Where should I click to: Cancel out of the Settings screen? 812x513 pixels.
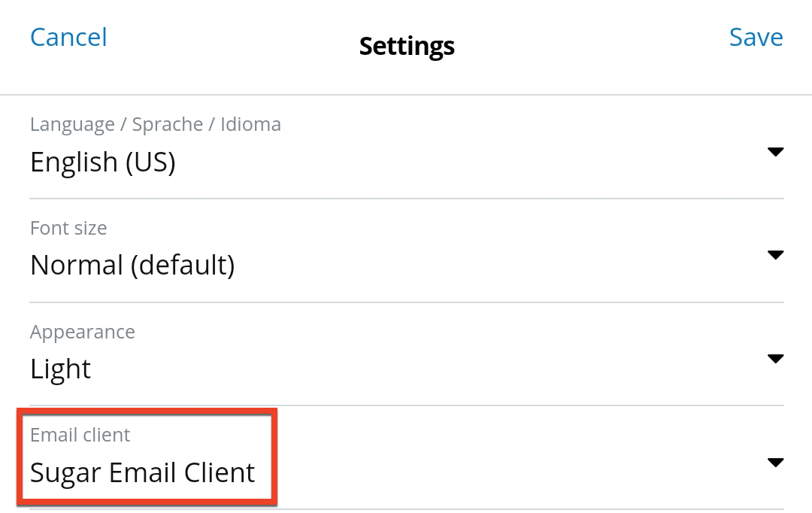click(68, 37)
